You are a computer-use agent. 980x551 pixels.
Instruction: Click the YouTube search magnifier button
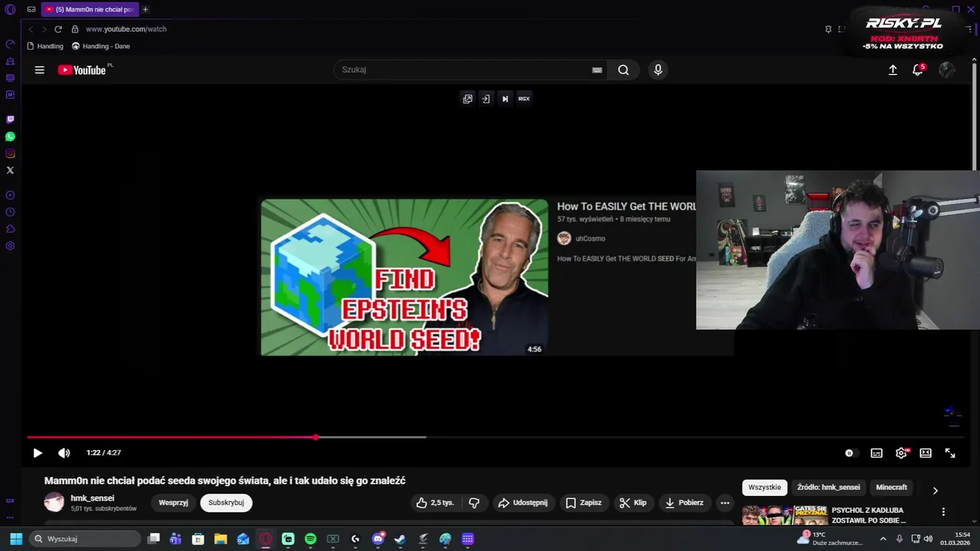[x=623, y=70]
